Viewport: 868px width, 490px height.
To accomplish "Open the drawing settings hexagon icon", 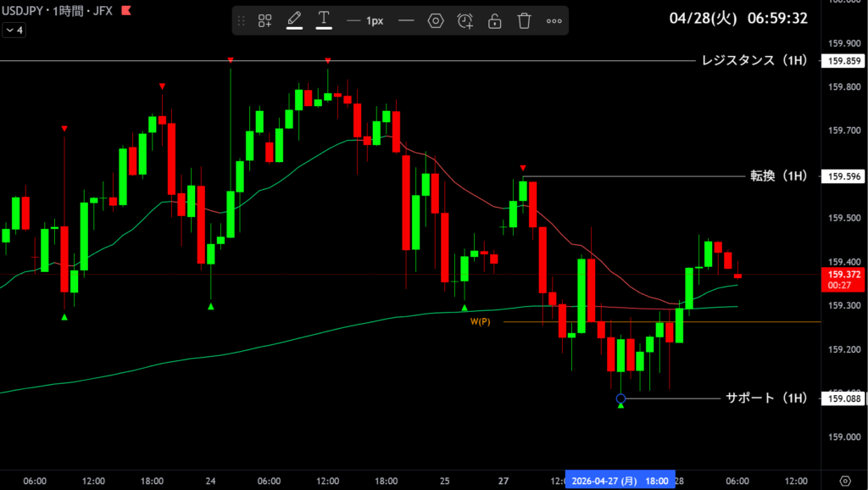I will click(436, 21).
